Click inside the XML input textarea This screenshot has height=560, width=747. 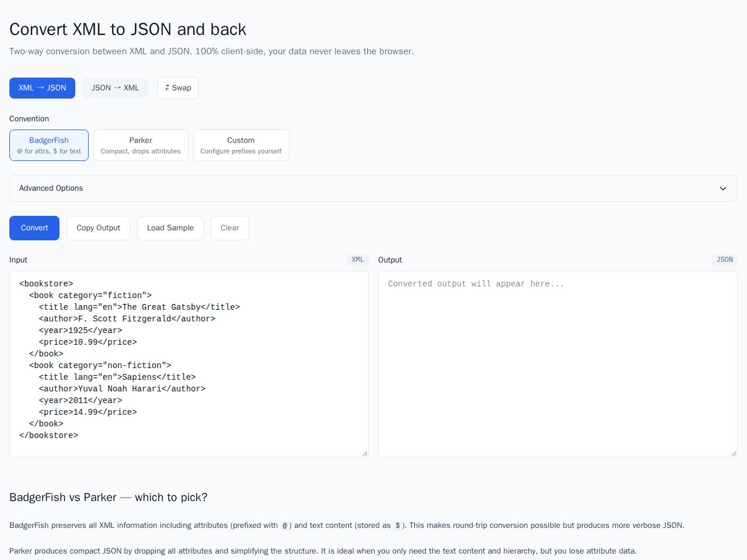click(x=189, y=364)
